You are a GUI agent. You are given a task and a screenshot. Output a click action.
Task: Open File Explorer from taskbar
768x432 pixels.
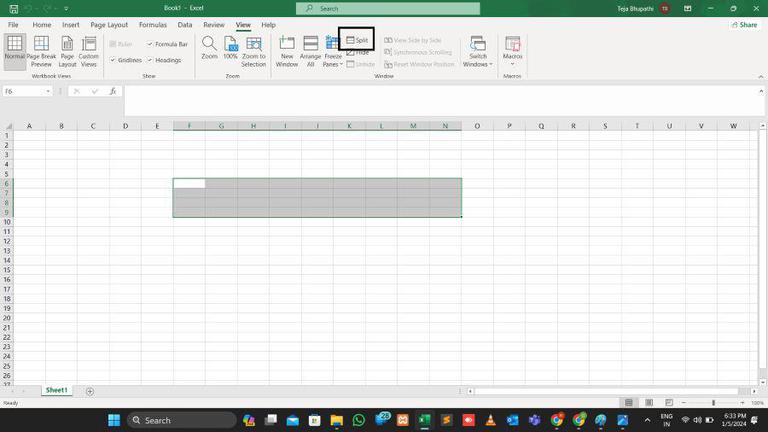[x=336, y=420]
